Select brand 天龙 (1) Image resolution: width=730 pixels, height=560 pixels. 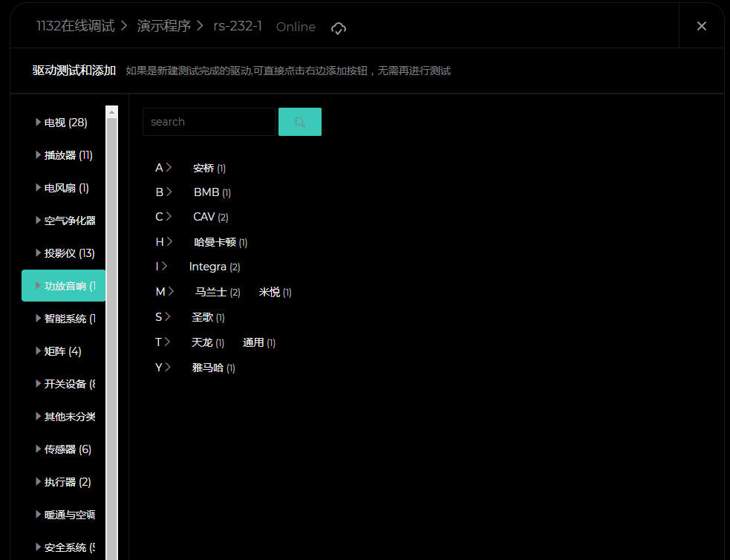(208, 342)
